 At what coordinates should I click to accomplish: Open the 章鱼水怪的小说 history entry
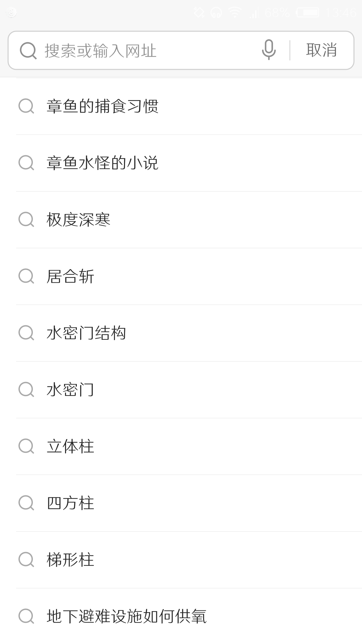(103, 163)
